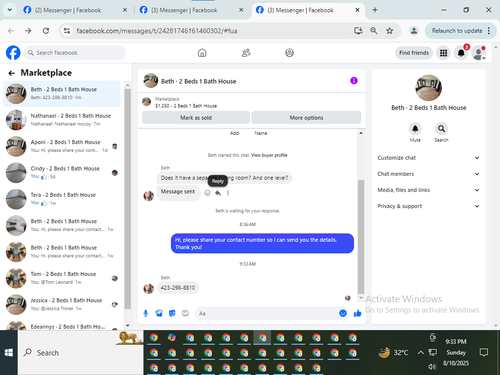Choose a GIF icon in composer
This screenshot has height=375, width=500.
185,313
